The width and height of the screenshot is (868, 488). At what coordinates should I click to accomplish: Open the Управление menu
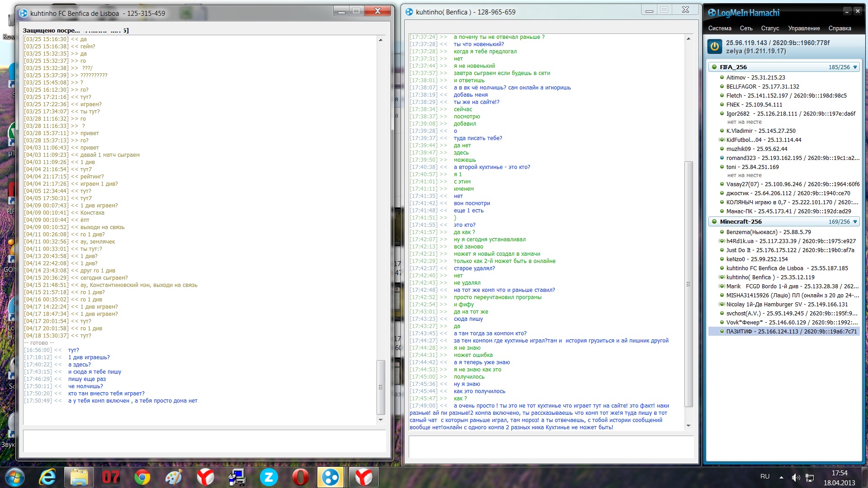pyautogui.click(x=803, y=28)
